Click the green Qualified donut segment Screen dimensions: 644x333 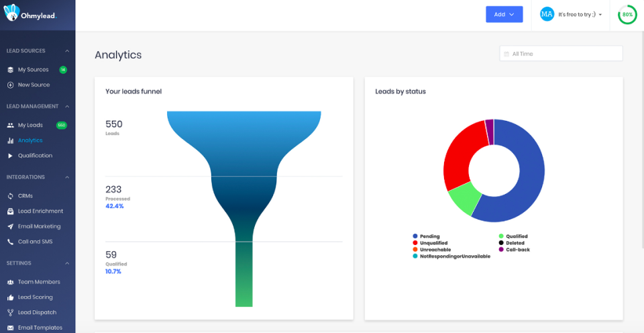pos(465,199)
